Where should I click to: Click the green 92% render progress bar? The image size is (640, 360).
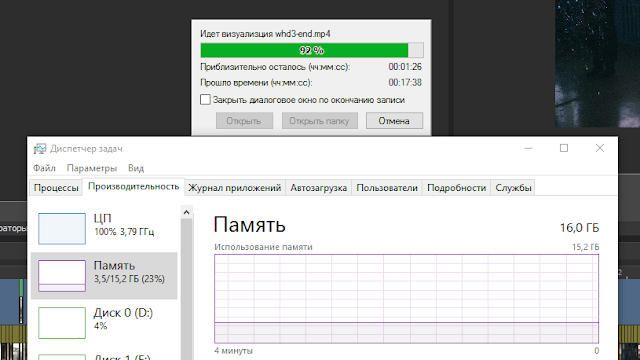click(312, 50)
